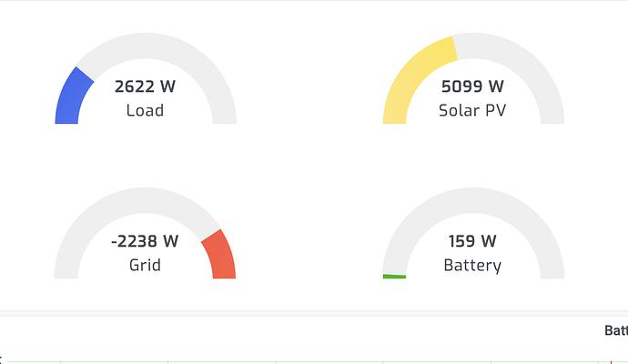
Task: Click the blue filled arc of Load gauge
Action: [x=71, y=98]
